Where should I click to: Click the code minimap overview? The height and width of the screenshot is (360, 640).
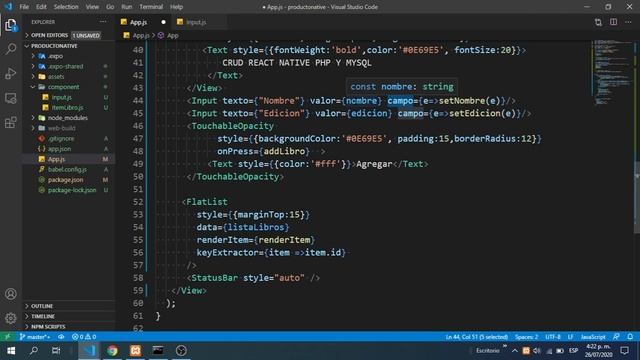612,72
